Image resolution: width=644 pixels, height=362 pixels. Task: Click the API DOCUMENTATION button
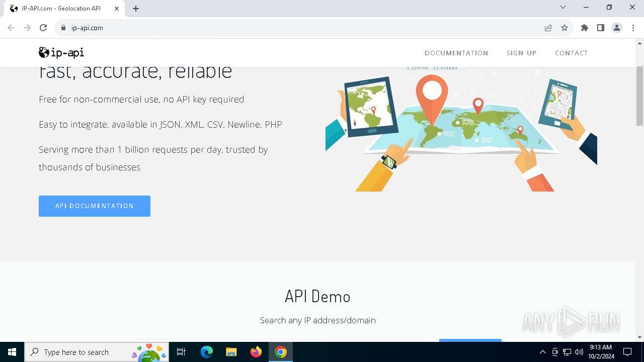click(x=95, y=206)
